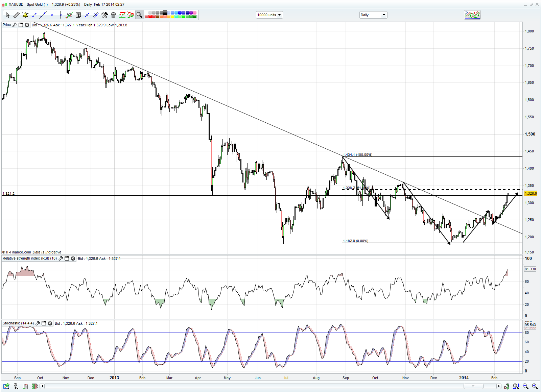This screenshot has width=541, height=392.
Task: Close the Price panel with X icon
Action: 27,25
